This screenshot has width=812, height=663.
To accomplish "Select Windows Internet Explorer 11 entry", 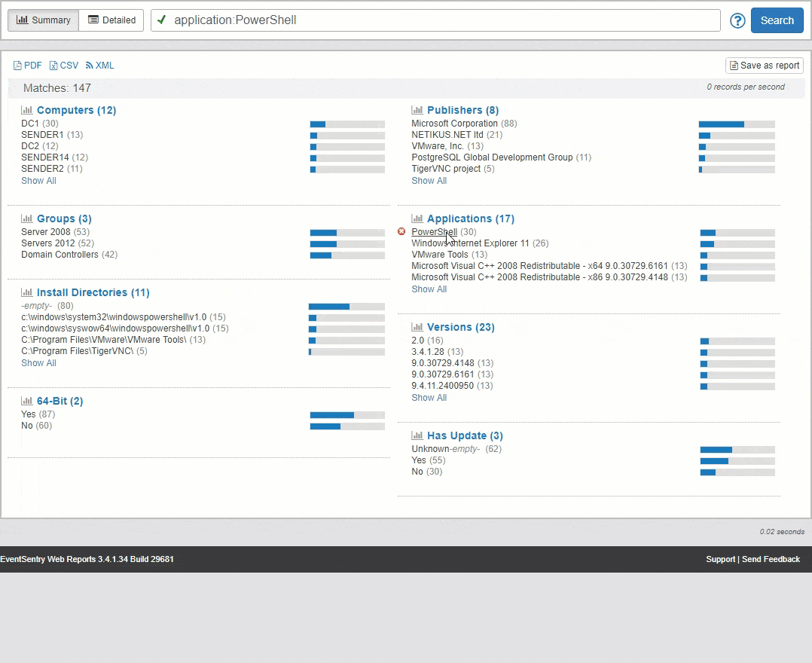I will coord(470,243).
